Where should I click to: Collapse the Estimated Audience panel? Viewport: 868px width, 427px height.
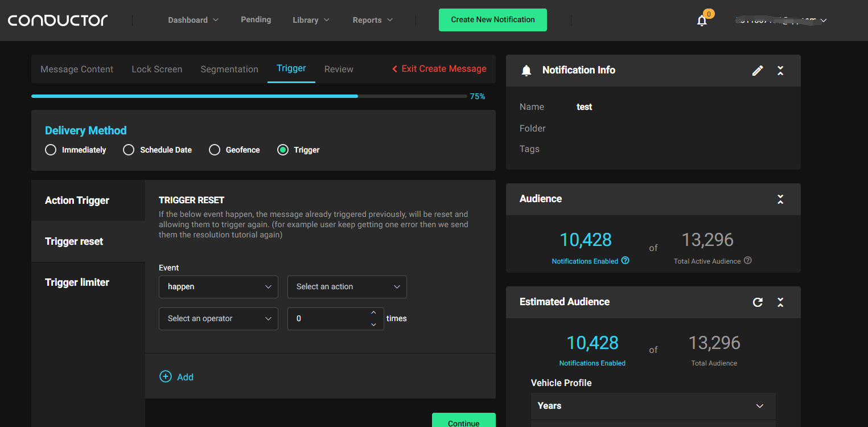tap(780, 302)
